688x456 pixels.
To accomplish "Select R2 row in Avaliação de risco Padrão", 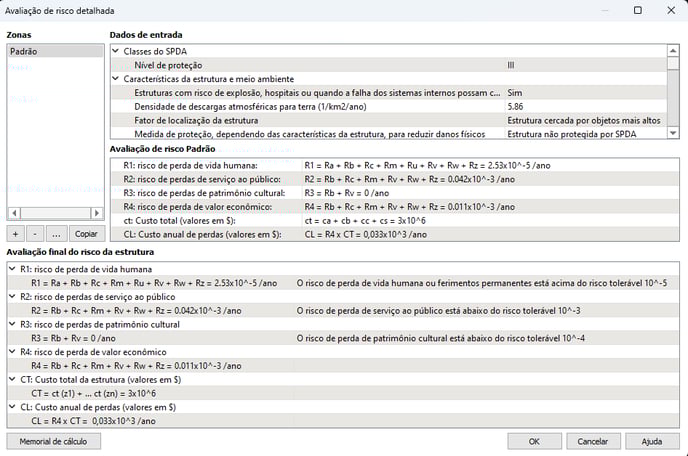I will point(394,179).
